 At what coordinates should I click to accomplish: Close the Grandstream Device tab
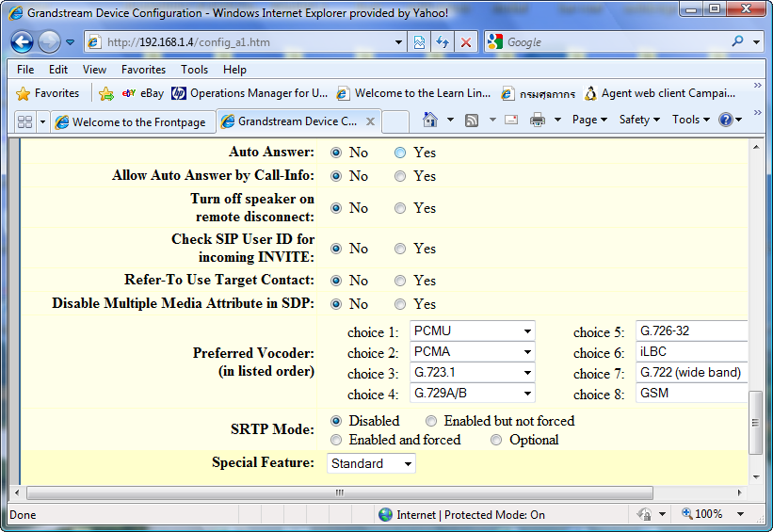point(370,121)
